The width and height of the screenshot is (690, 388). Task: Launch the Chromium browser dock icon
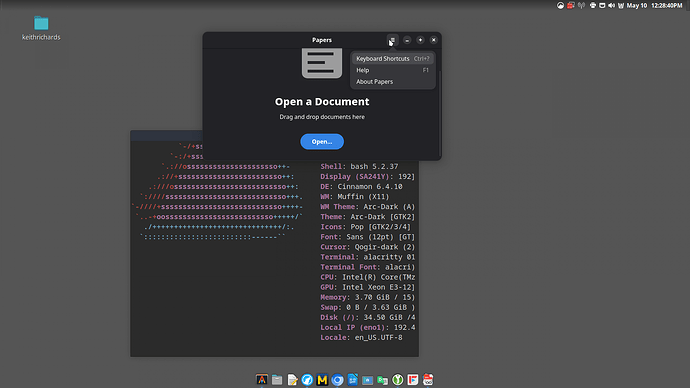tap(338, 380)
